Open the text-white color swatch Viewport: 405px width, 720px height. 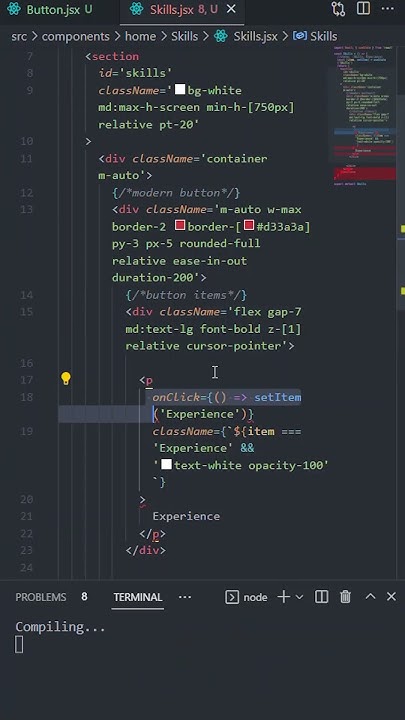[166, 465]
